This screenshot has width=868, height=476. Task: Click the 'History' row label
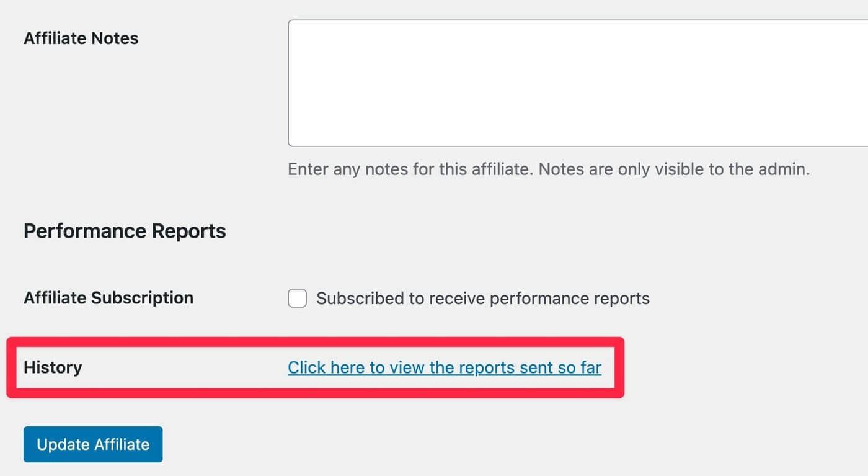pyautogui.click(x=53, y=367)
